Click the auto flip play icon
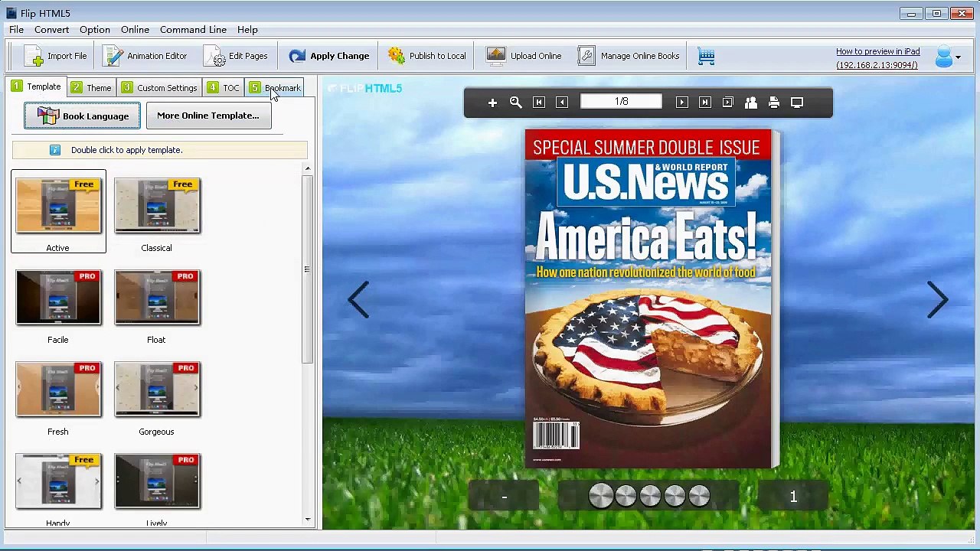The image size is (980, 551). 728,103
